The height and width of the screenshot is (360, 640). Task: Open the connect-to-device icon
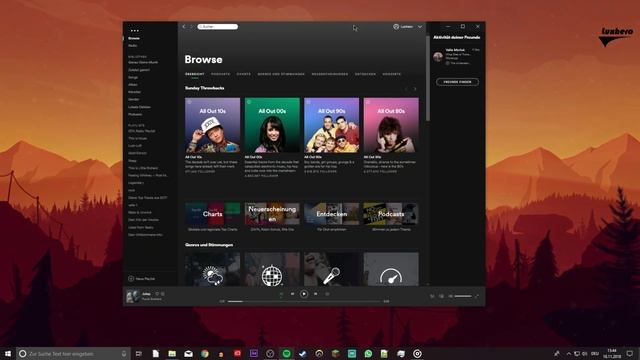(x=441, y=296)
